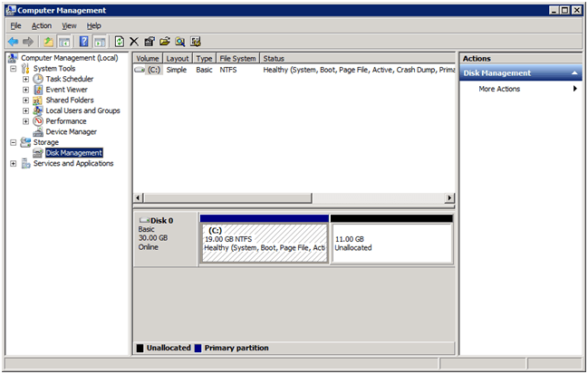Click the Back arrow toolbar icon
The height and width of the screenshot is (374, 588).
point(13,42)
